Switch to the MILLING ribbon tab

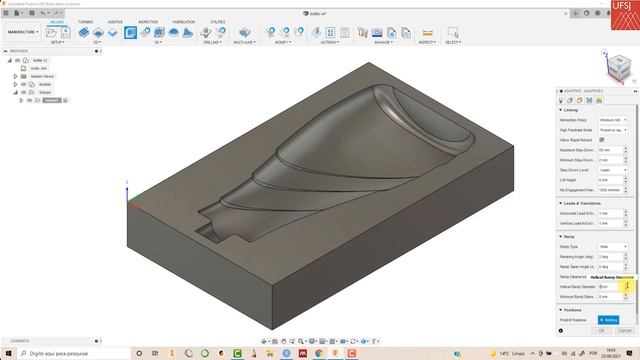(57, 22)
